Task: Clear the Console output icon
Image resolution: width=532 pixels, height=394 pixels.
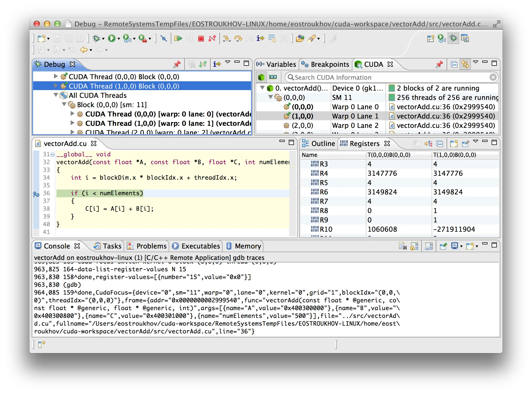Action: point(403,246)
